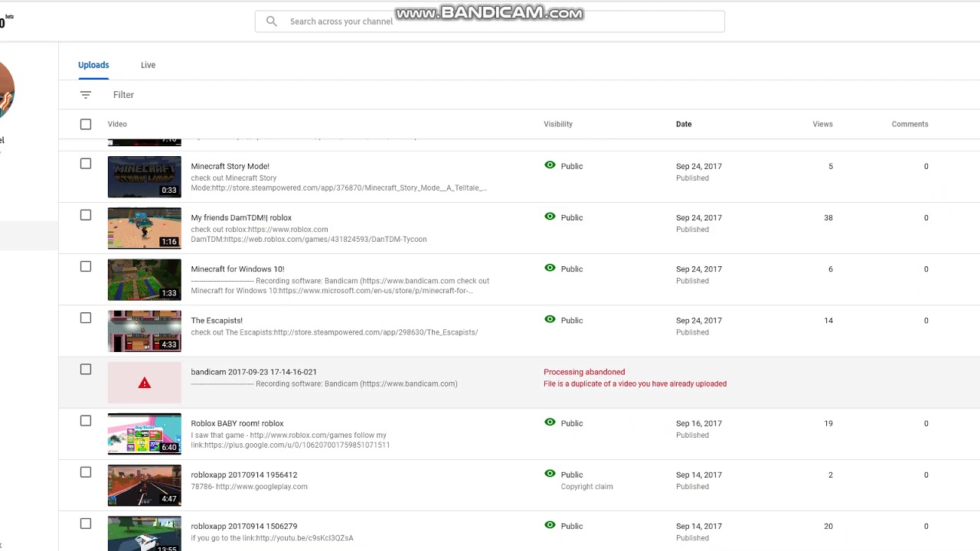The height and width of the screenshot is (551, 980).
Task: Open the robloxapp 20170914 1506279 title
Action: (244, 526)
